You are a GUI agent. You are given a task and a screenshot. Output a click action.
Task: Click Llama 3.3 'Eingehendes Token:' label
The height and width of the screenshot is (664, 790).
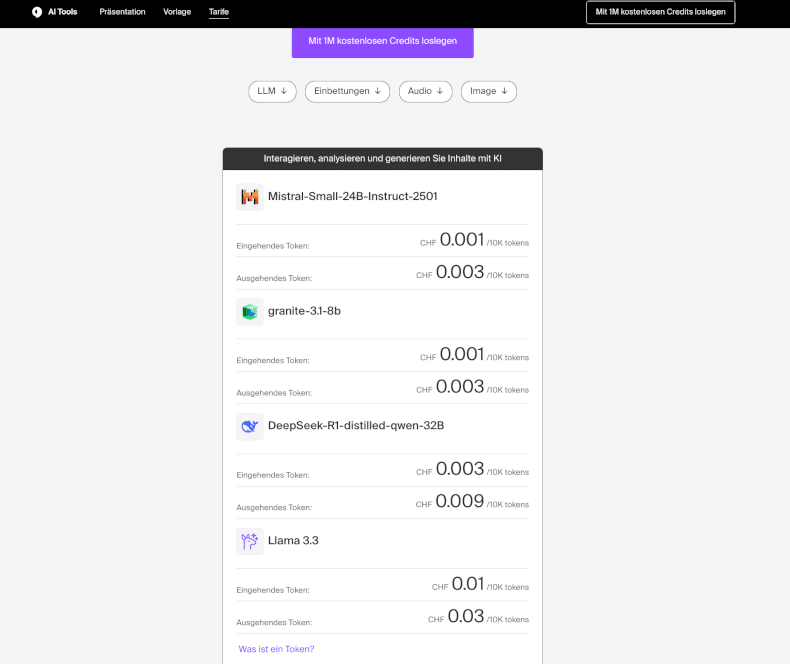[x=273, y=590]
